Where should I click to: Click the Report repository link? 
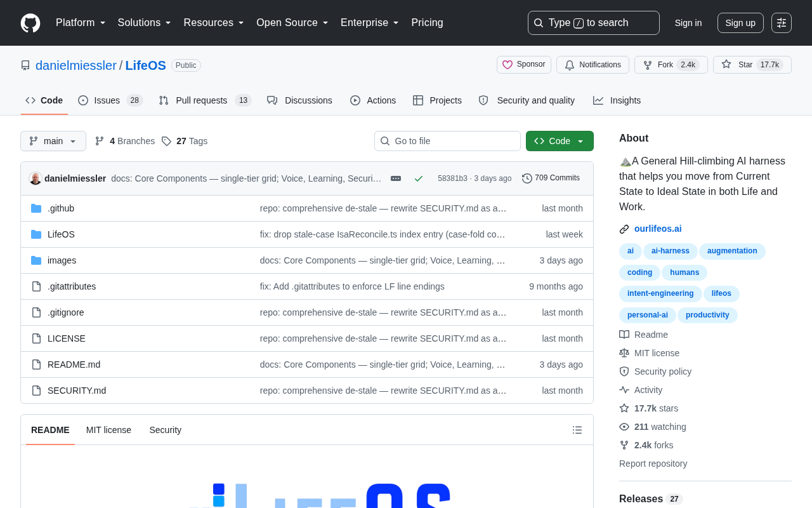pyautogui.click(x=653, y=464)
